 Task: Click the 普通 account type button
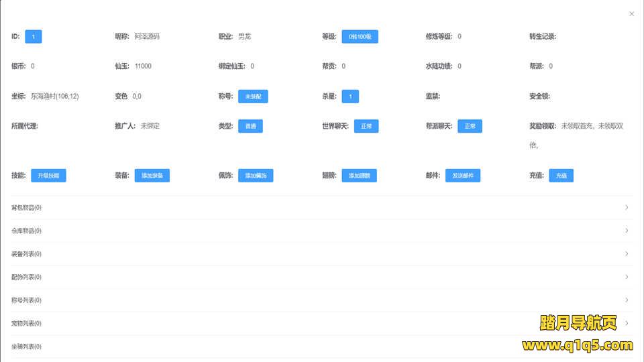point(250,126)
